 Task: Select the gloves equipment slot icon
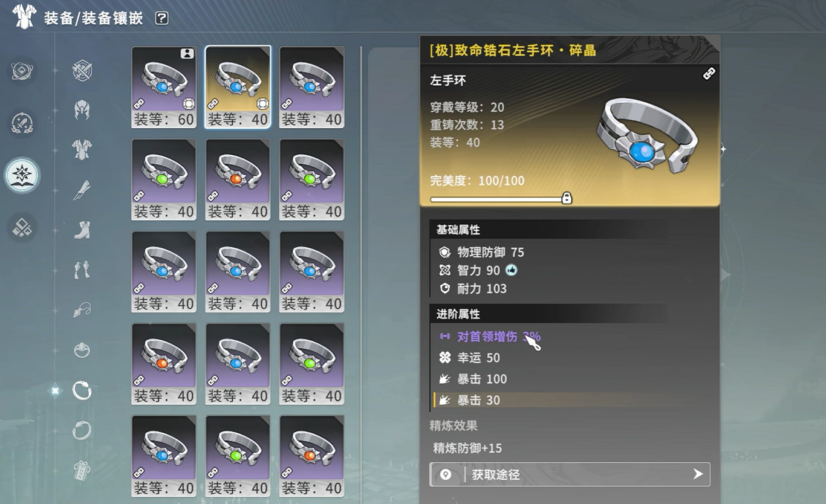(82, 270)
